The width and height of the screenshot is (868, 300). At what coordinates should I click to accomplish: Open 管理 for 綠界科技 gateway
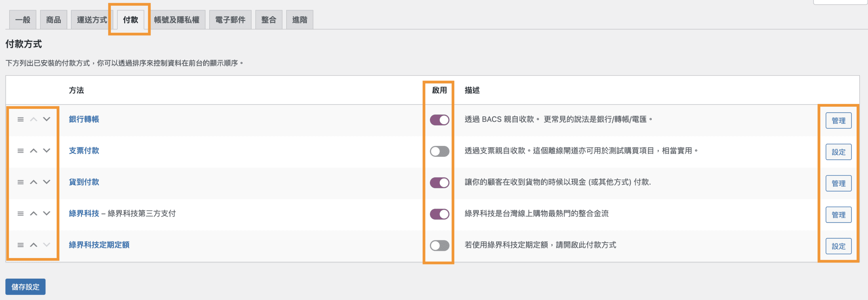[x=838, y=215]
